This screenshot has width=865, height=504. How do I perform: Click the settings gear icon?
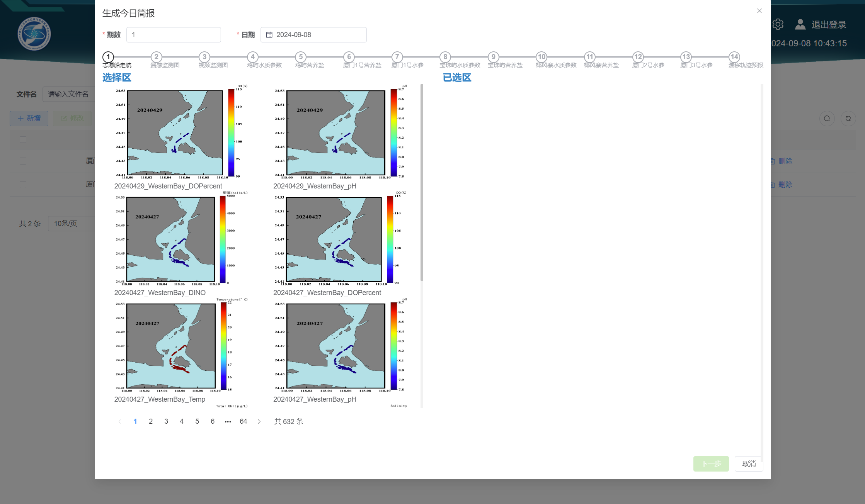[x=778, y=24]
